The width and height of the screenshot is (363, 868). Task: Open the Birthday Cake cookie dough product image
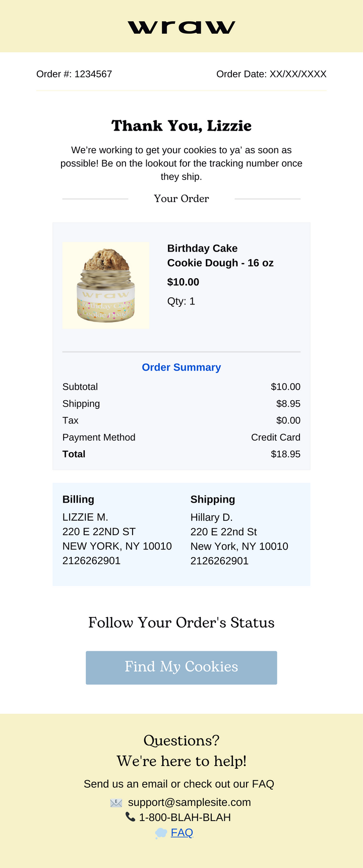(x=106, y=285)
